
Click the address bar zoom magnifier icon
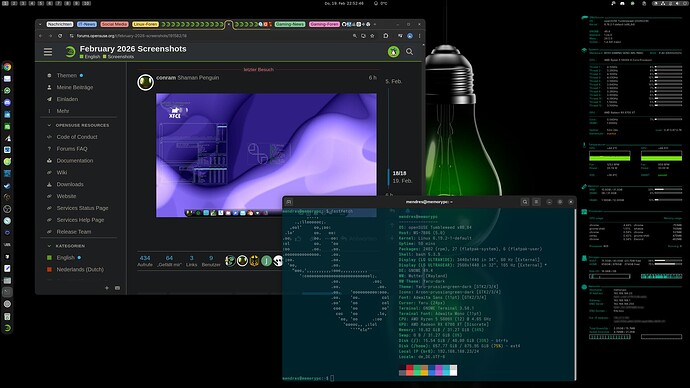point(355,36)
